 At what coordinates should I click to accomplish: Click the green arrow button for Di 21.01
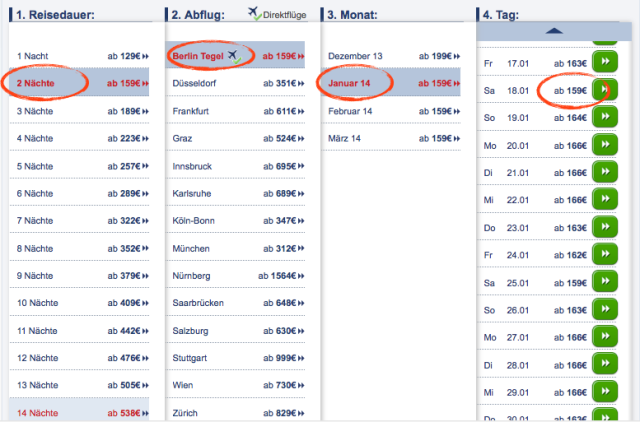[605, 172]
